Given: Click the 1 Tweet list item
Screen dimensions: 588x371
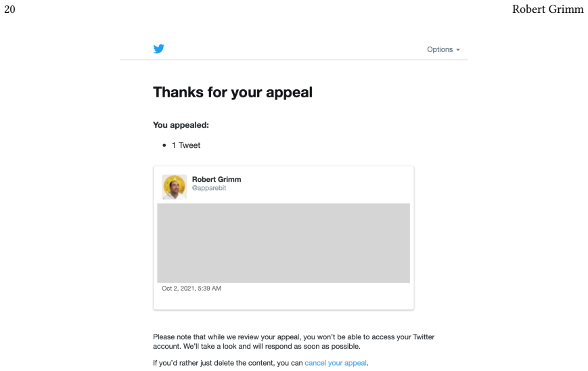Looking at the screenshot, I should pyautogui.click(x=186, y=145).
